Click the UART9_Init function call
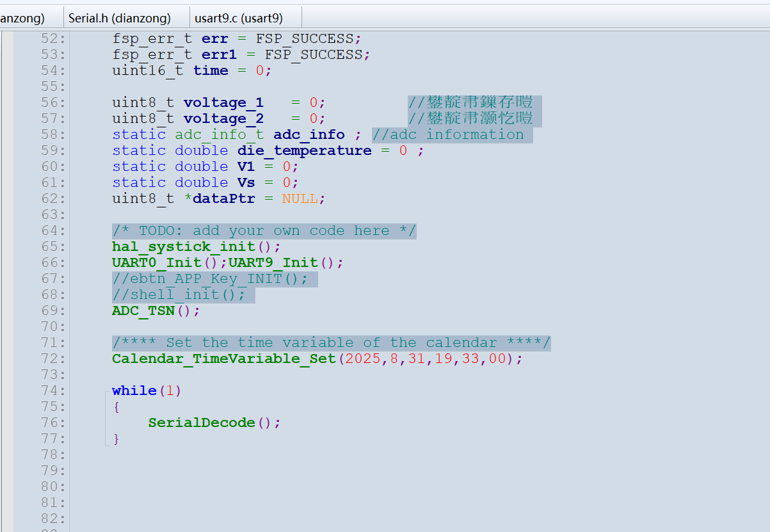This screenshot has width=770, height=532. [273, 262]
